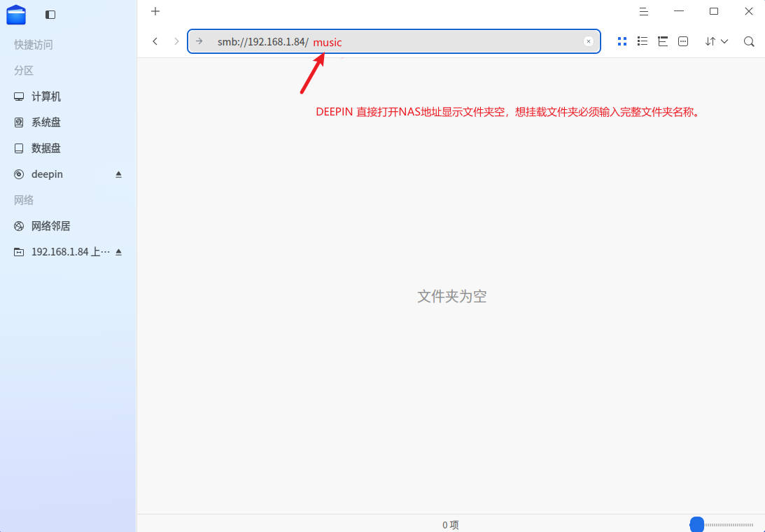765x532 pixels.
Task: Go forward with the right arrow
Action: point(176,41)
